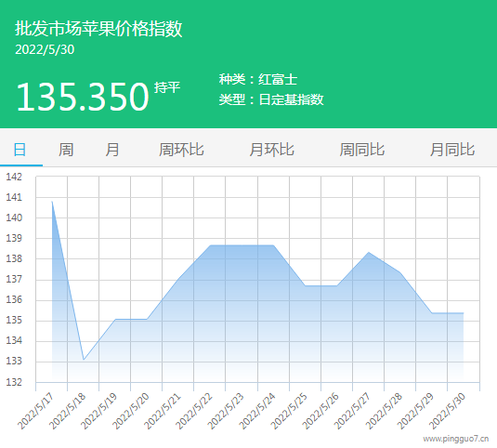Viewport: 497px width, 448px height.
Task: Open the 月 monthly tab
Action: (112, 150)
